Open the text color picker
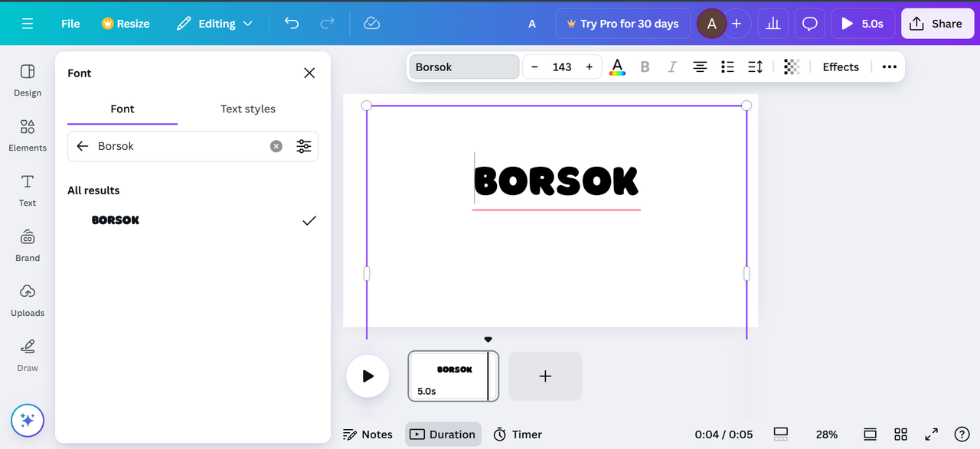980x449 pixels. pyautogui.click(x=617, y=67)
